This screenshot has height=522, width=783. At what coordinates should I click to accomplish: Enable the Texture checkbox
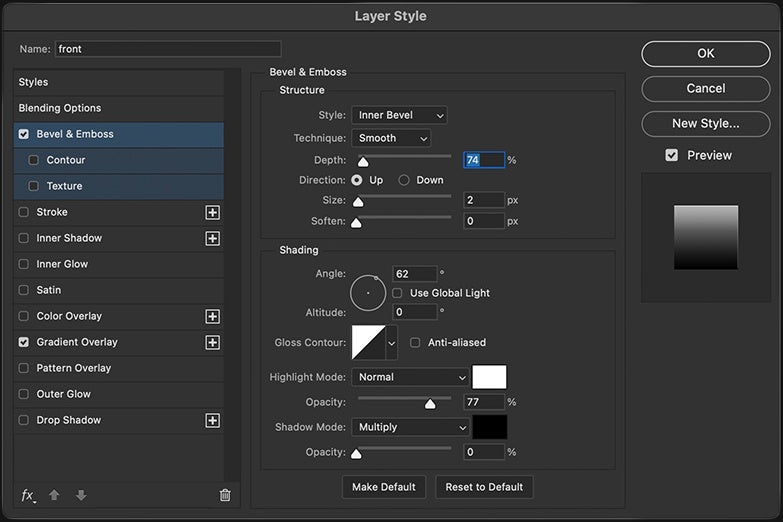[33, 186]
